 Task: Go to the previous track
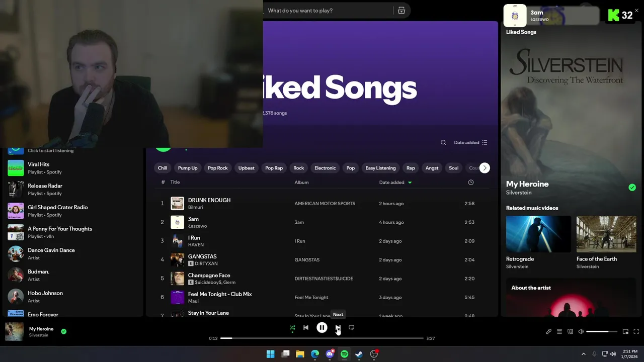tap(306, 328)
